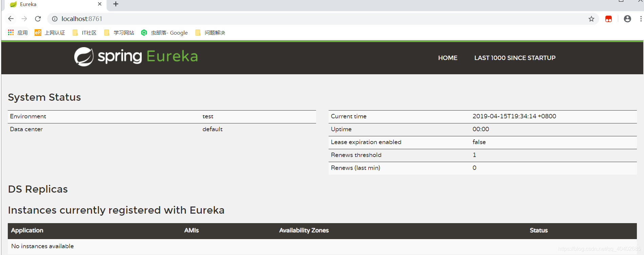Image resolution: width=644 pixels, height=255 pixels.
Task: Open the 学习网站 bookmark folder
Action: point(119,33)
